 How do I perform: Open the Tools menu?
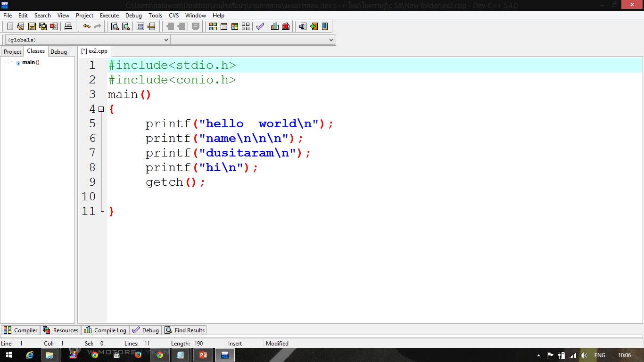tap(155, 15)
